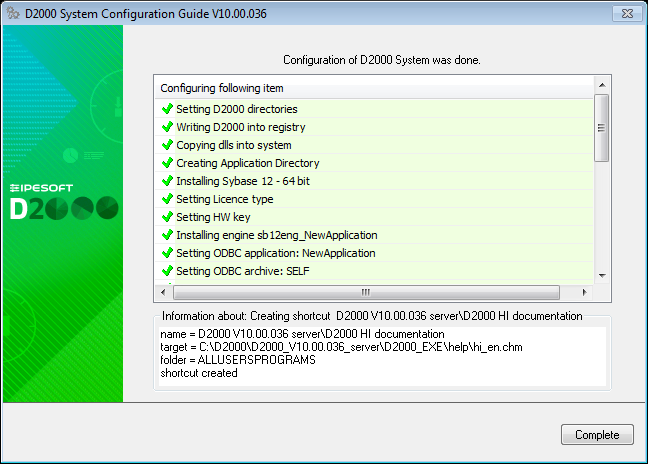Click checkmark next to Creating Application Directory
Image resolution: width=648 pixels, height=464 pixels.
(167, 163)
